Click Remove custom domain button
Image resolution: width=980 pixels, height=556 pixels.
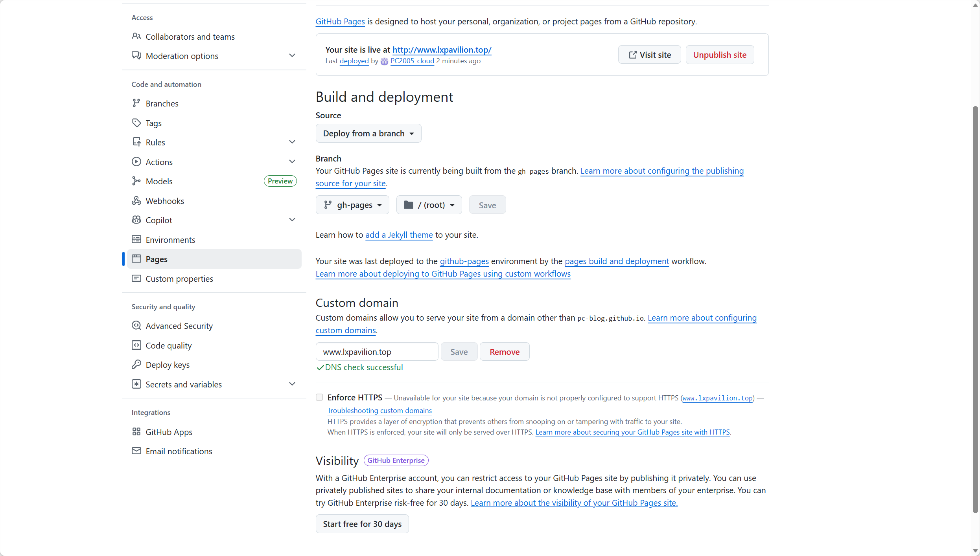[x=505, y=352]
